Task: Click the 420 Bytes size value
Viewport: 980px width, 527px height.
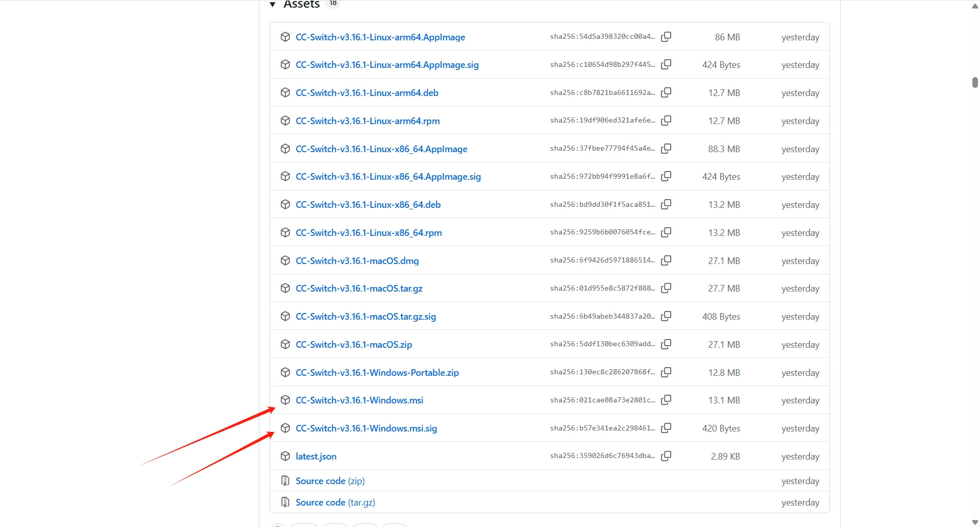Action: pos(721,428)
